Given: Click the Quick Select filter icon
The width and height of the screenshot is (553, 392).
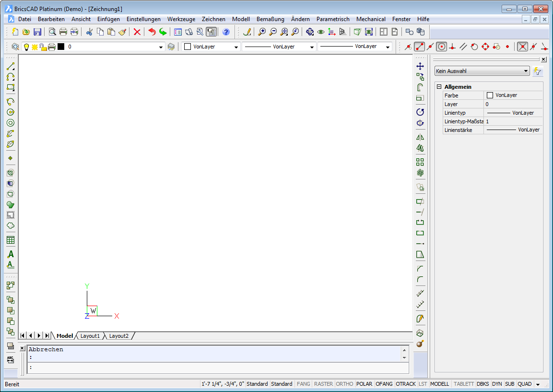Looking at the screenshot, I should (538, 71).
